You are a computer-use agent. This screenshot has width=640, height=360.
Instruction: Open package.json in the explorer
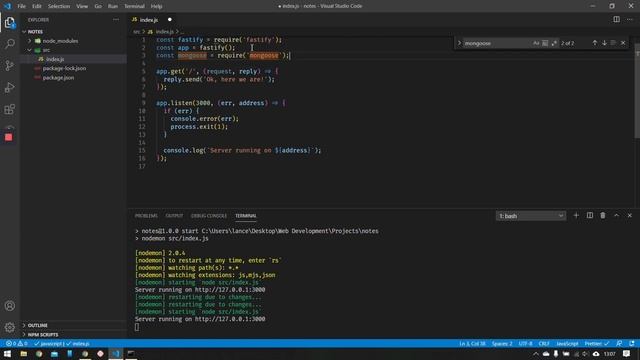(58, 78)
